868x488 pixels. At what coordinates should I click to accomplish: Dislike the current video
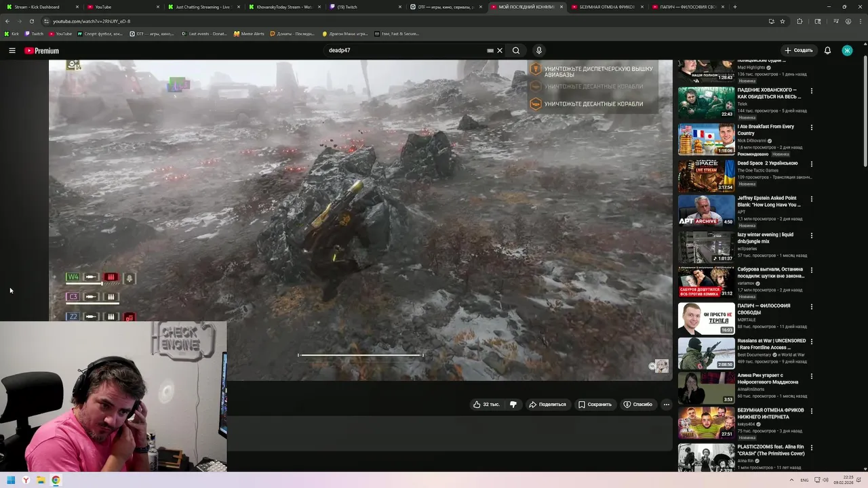513,405
